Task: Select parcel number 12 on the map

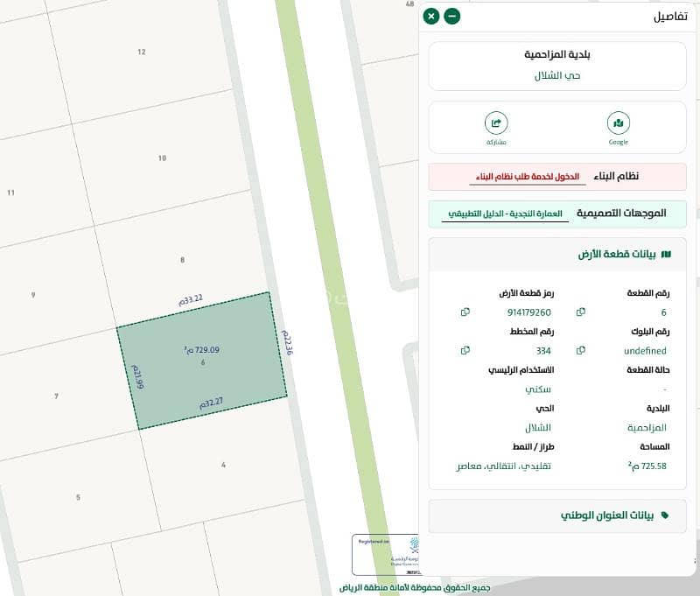Action: [142, 53]
